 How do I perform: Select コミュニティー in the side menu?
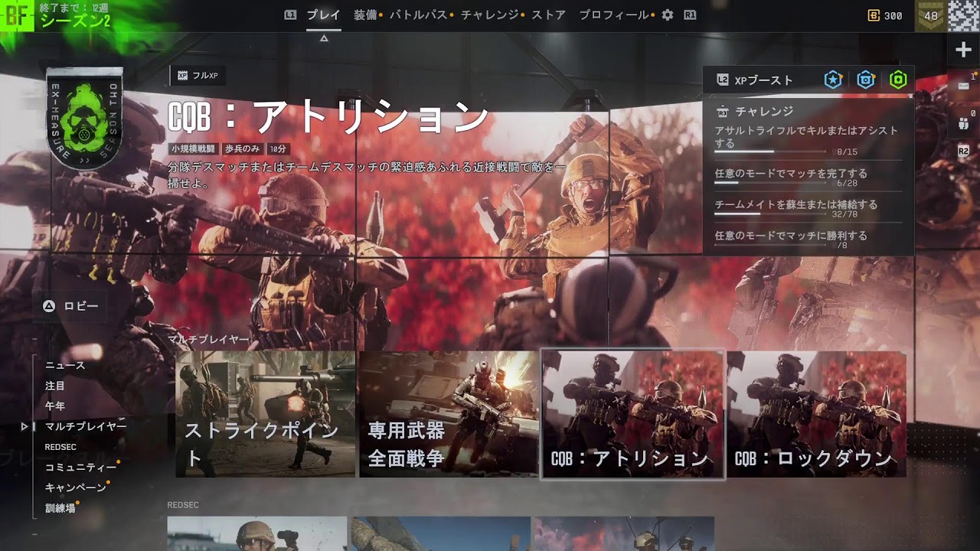80,467
